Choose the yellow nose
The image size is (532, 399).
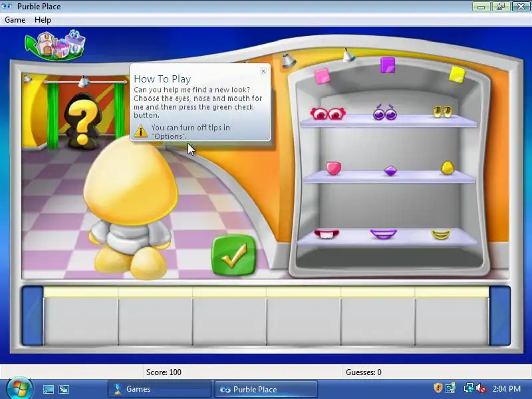448,168
